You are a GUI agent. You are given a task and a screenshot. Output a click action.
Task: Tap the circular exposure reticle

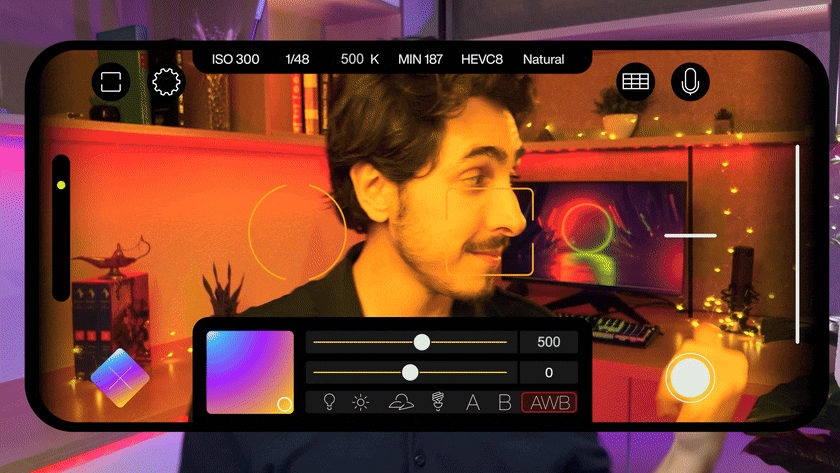click(297, 231)
